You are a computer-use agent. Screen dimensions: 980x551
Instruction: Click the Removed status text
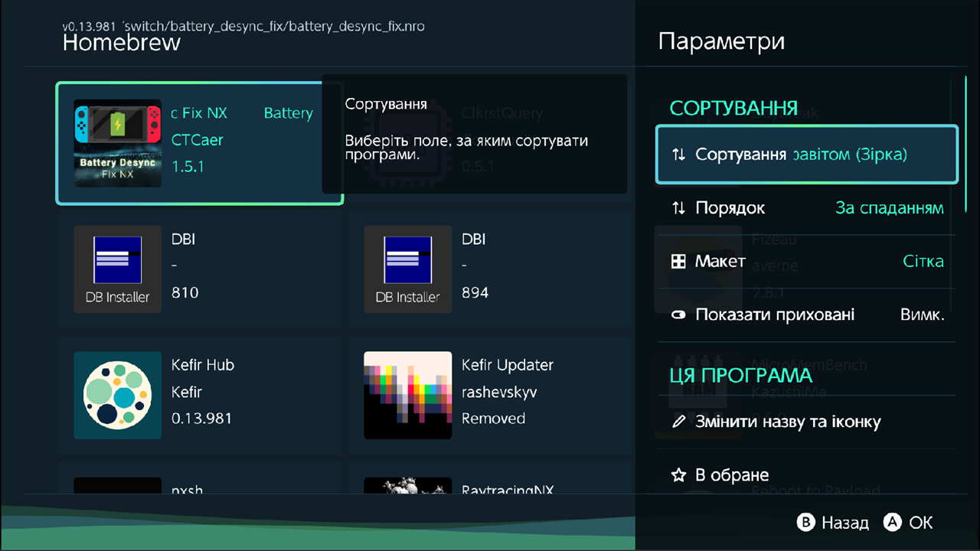(x=493, y=419)
